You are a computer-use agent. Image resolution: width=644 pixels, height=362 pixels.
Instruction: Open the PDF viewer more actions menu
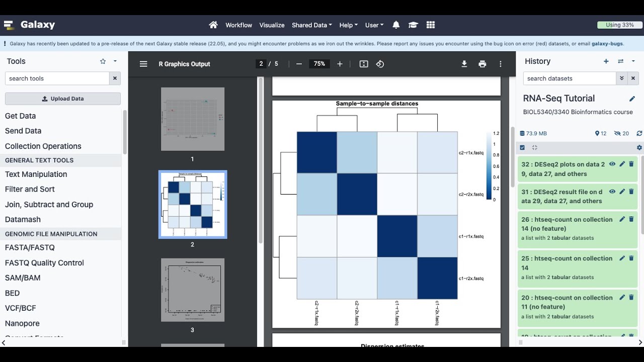click(x=501, y=64)
